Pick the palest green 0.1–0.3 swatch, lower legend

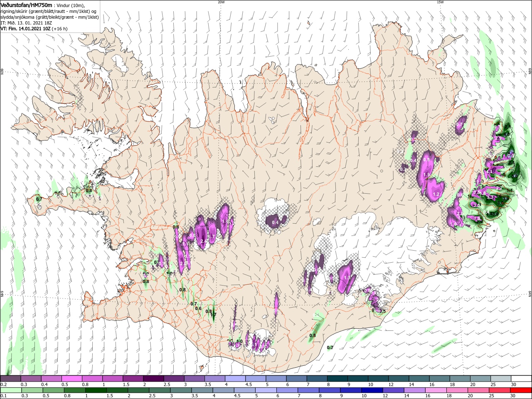click(10, 390)
